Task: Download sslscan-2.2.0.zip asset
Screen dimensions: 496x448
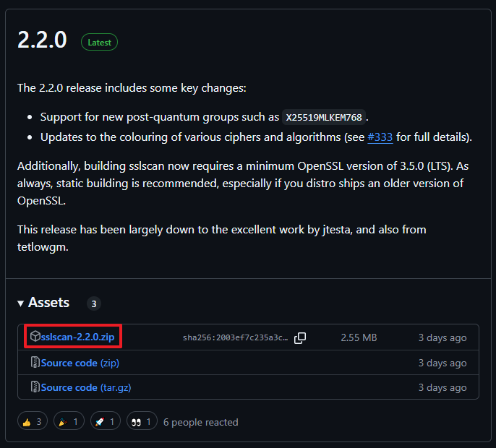Action: 77,337
